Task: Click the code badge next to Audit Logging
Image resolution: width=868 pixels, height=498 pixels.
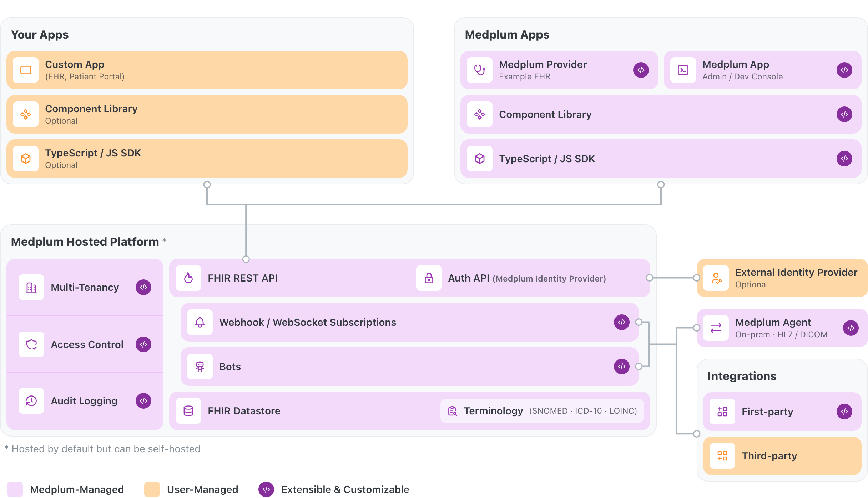Action: (143, 401)
